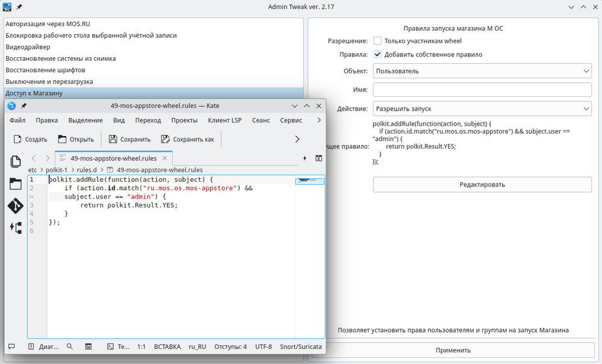
Task: Open the Клиент LSP menu
Action: (225, 120)
